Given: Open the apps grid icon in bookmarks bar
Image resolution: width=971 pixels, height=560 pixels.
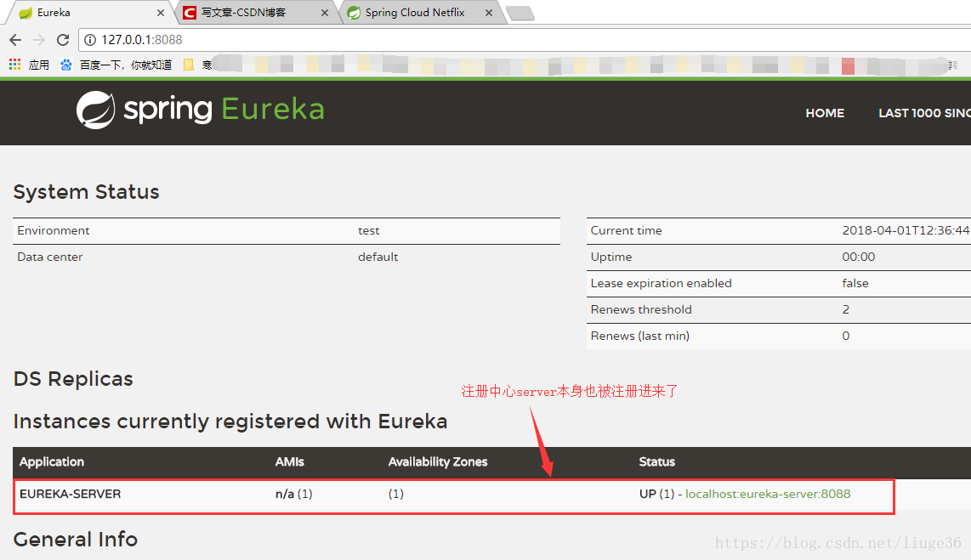Looking at the screenshot, I should pyautogui.click(x=14, y=65).
